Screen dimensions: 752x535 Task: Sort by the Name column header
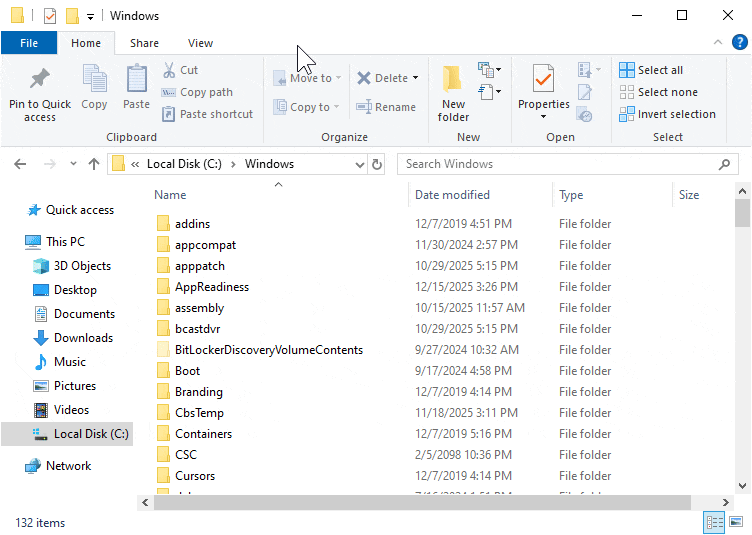170,195
